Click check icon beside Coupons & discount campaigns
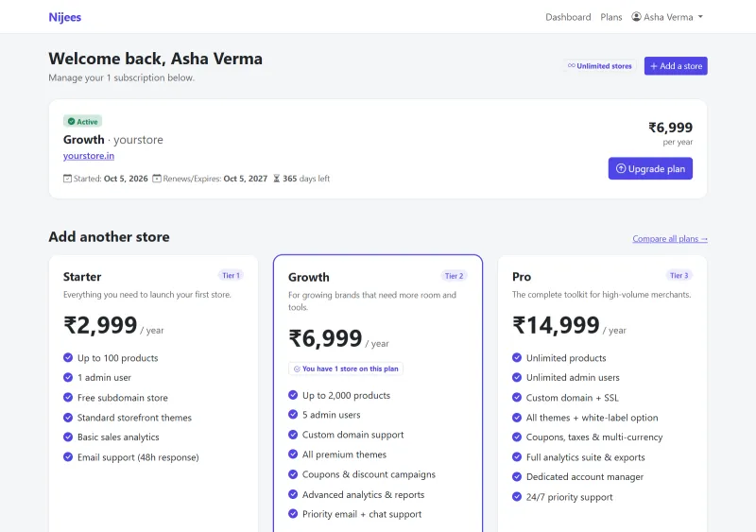The width and height of the screenshot is (756, 532). (293, 474)
